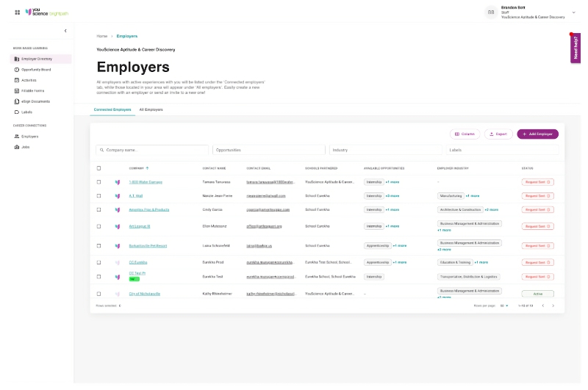Go to Home breadcrumb
The image size is (588, 390).
tap(102, 36)
